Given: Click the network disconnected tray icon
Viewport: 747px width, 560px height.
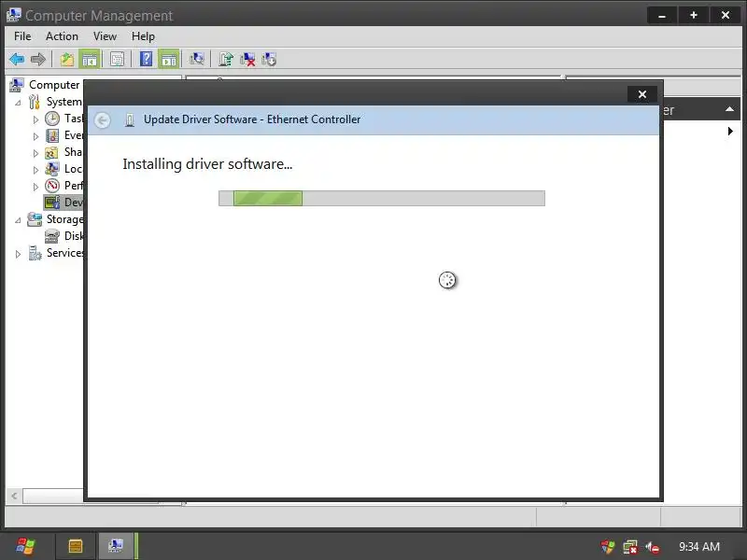Looking at the screenshot, I should coord(630,547).
